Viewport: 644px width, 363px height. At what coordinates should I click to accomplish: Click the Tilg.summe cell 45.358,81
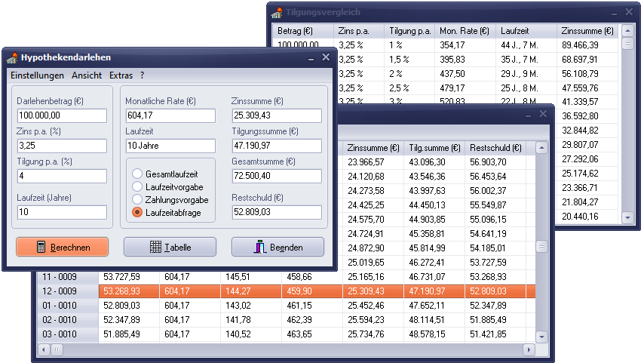click(x=434, y=234)
